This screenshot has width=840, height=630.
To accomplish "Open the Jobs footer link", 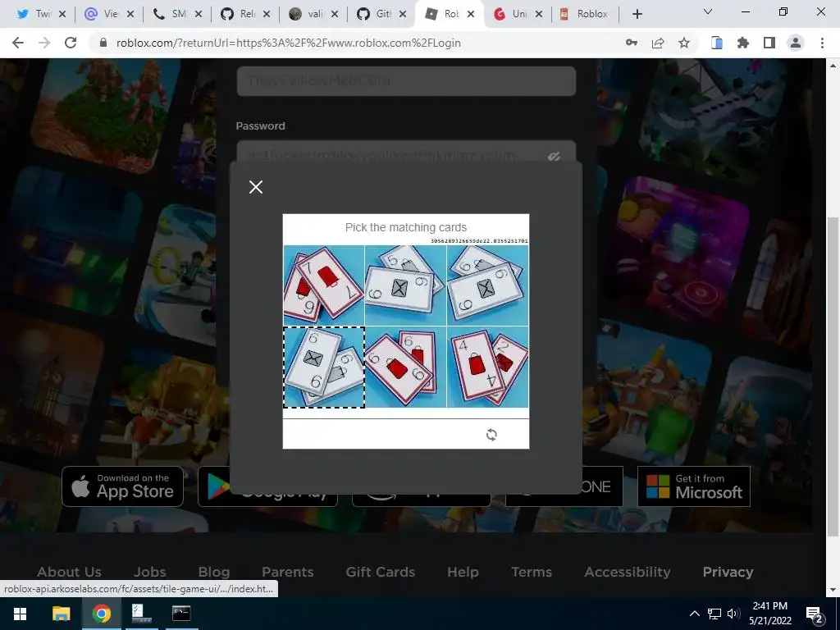I will pos(150,572).
